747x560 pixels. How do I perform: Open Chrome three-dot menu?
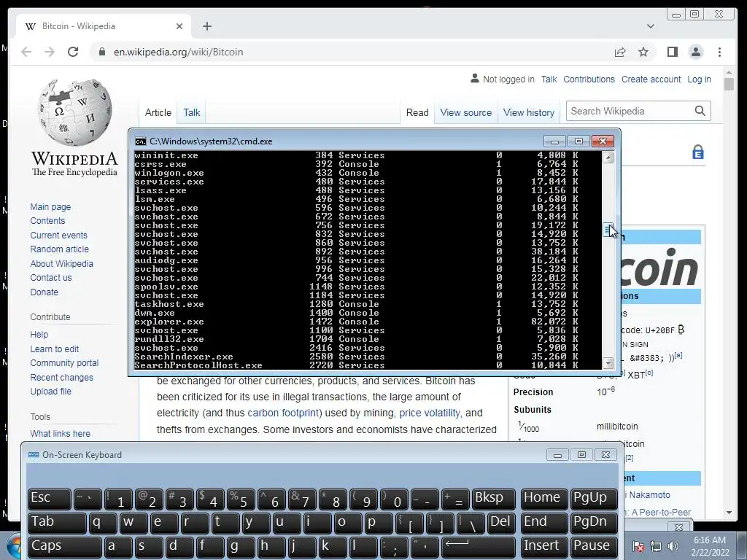coord(719,52)
